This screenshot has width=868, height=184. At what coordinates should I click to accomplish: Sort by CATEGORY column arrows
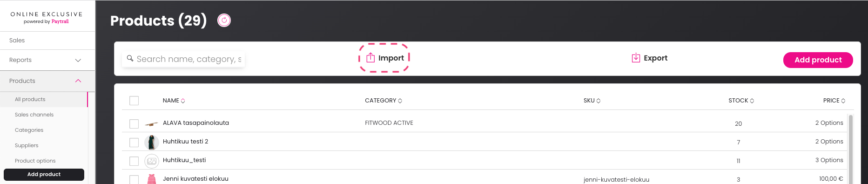pyautogui.click(x=400, y=101)
